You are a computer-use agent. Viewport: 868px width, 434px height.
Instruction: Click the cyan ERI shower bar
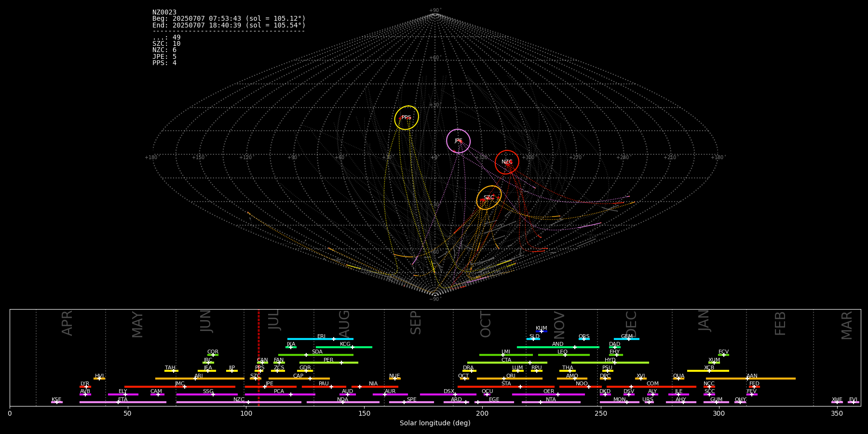coord(320,339)
